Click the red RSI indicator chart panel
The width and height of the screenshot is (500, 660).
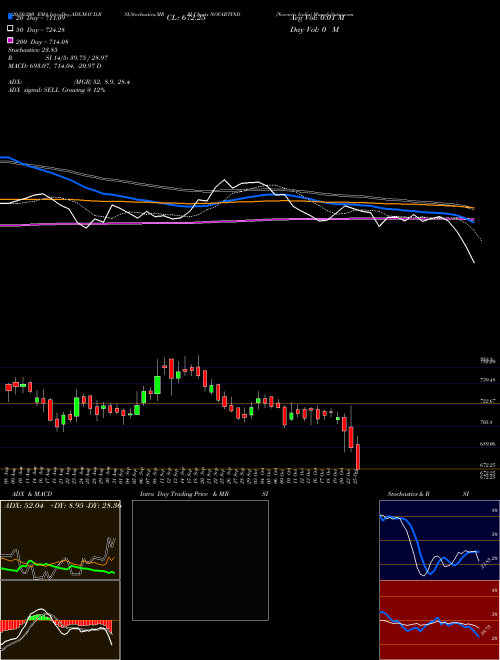tap(439, 620)
